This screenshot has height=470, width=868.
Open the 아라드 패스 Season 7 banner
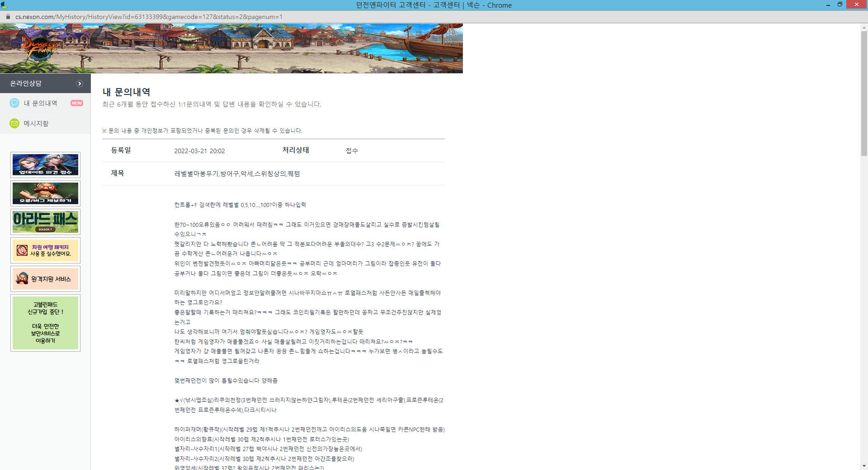(45, 222)
